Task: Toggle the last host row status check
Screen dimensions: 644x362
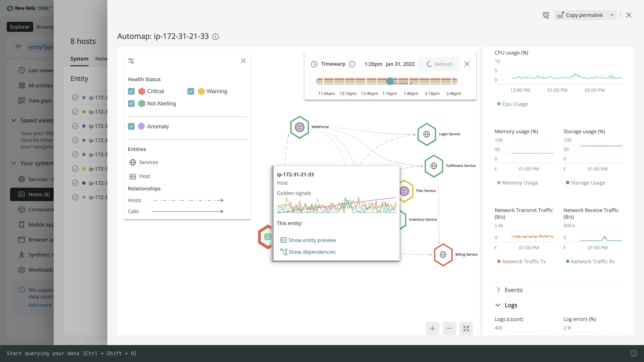Action: (x=75, y=197)
